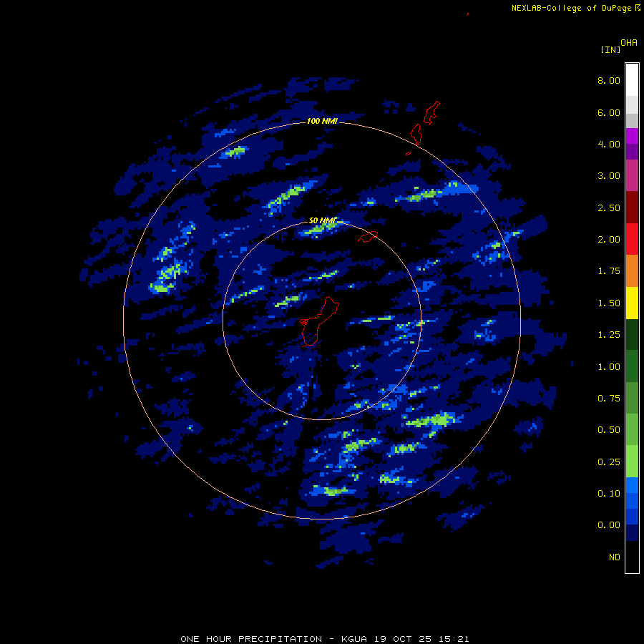Pick the white color bar segment
This screenshot has width=644, height=644.
[632, 79]
